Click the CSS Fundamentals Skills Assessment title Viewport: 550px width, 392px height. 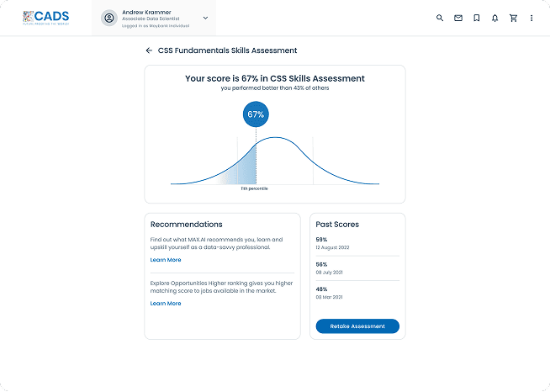227,50
